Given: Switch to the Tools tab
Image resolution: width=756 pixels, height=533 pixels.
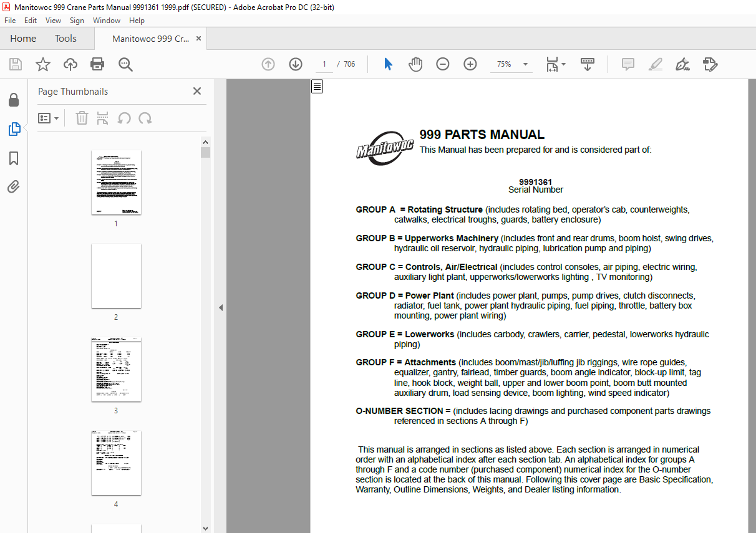Looking at the screenshot, I should 65,39.
